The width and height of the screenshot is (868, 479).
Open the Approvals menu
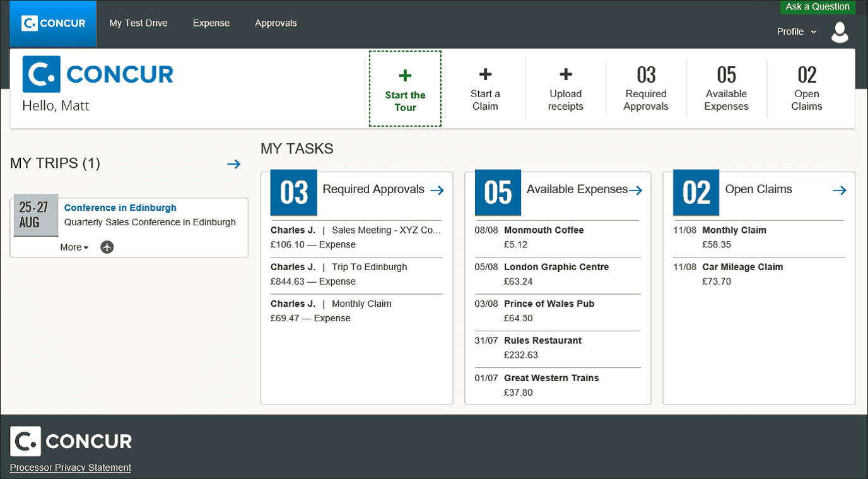[x=276, y=23]
